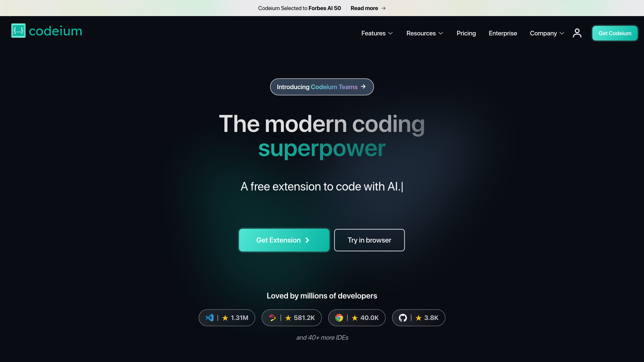This screenshot has width=644, height=362.
Task: Click Get Extension button
Action: pyautogui.click(x=284, y=240)
